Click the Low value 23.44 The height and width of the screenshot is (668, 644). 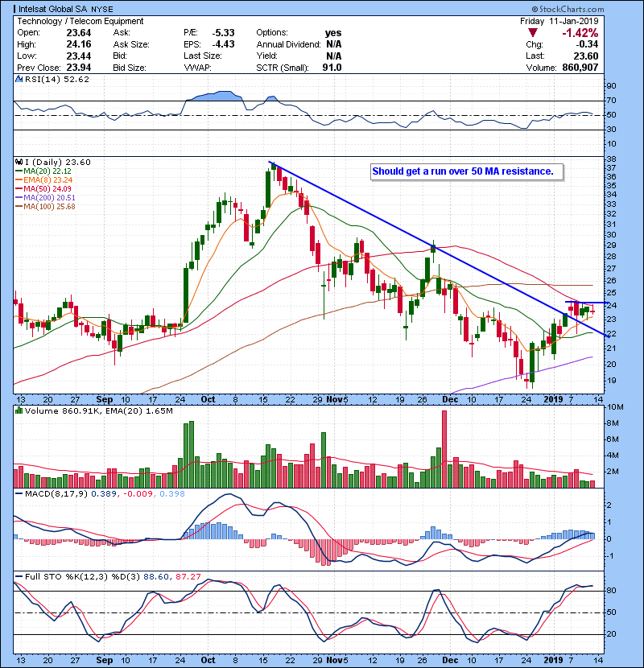79,56
